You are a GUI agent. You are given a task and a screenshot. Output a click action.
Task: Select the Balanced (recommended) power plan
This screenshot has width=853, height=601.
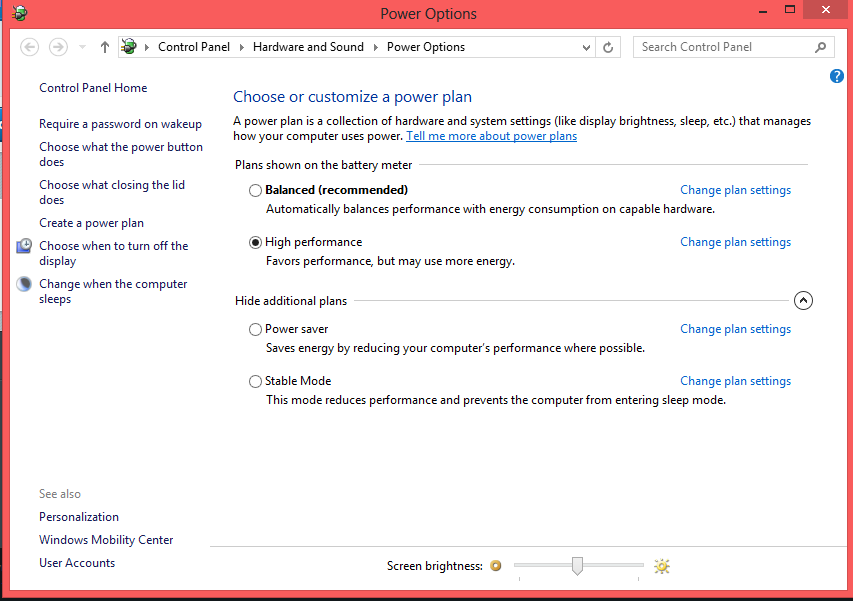tap(255, 190)
